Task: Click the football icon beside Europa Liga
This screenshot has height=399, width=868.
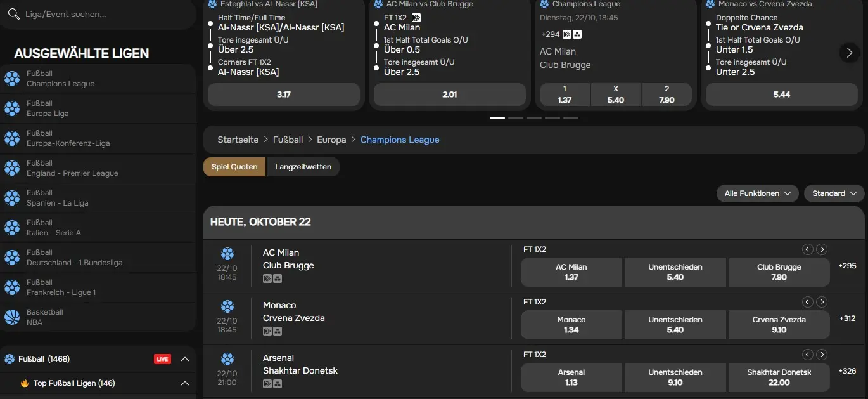Action: coord(12,108)
